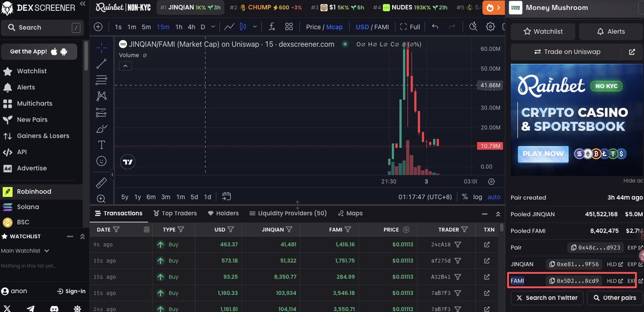Switch chart to Price mode
Viewport: 644px width, 312px height.
click(313, 27)
